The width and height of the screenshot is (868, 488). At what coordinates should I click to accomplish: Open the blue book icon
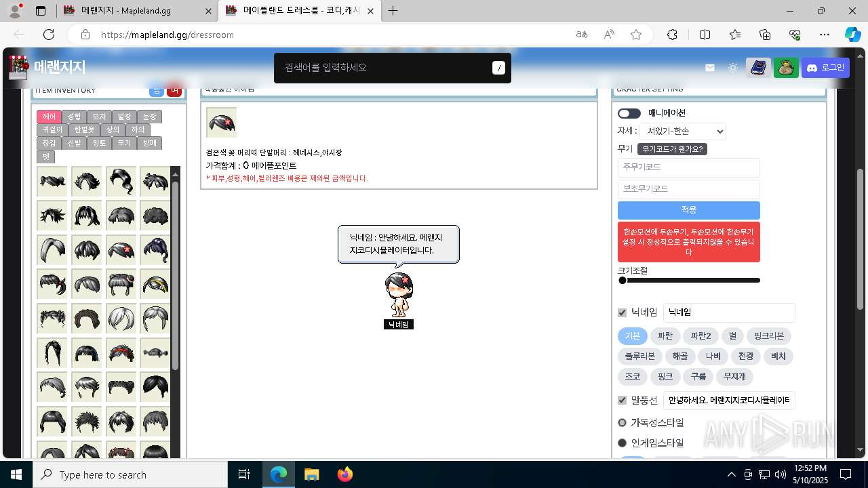[759, 68]
